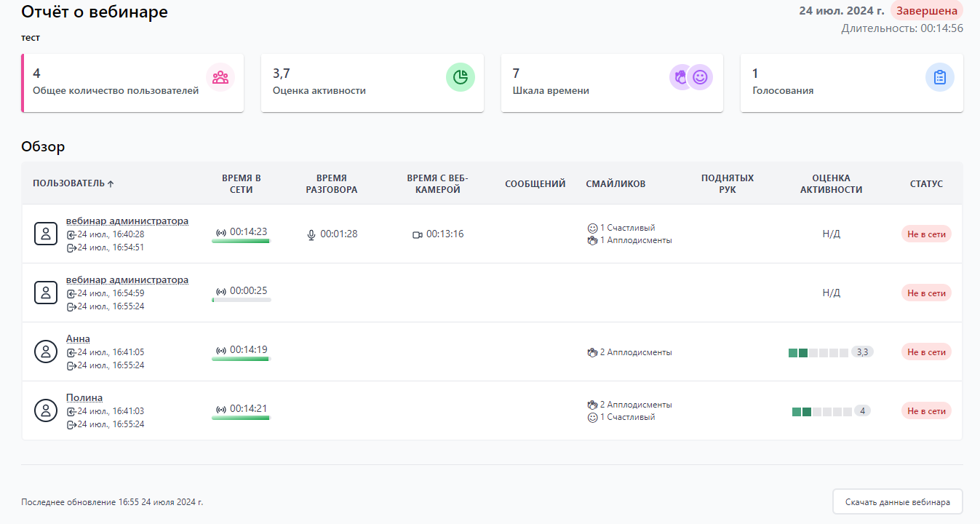980x524 pixels.
Task: Open the Шкала времени card
Action: 612,83
